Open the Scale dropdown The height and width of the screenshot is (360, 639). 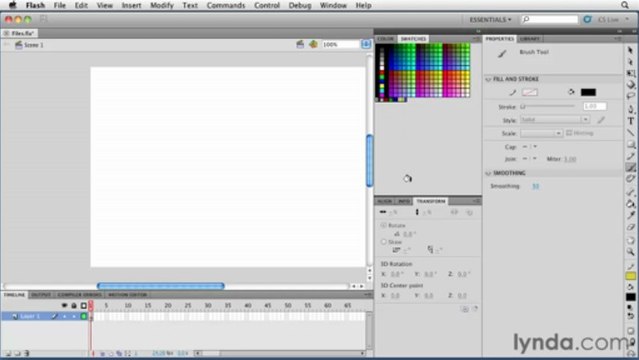click(542, 133)
